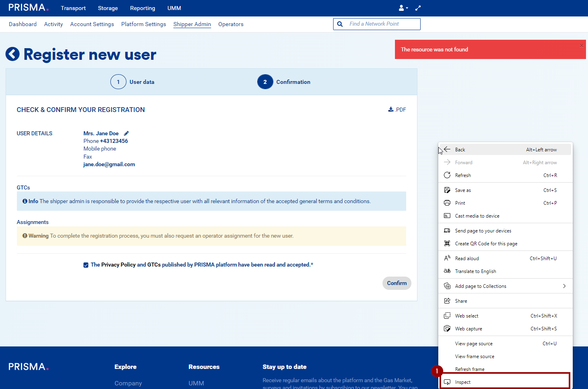This screenshot has width=588, height=389.
Task: Click the PRISMA logo in top bar
Action: tap(28, 8)
